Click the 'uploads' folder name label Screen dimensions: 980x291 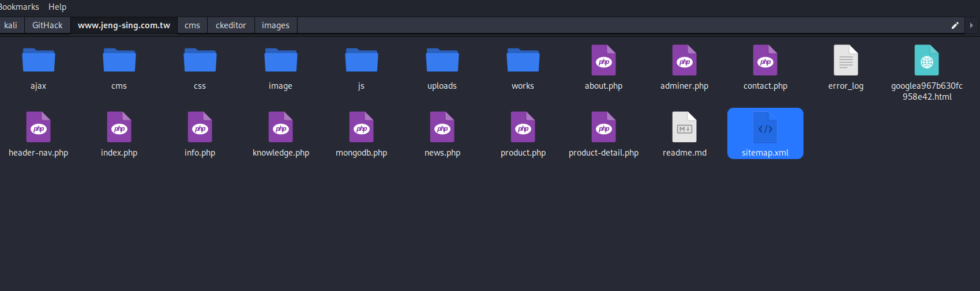click(442, 86)
